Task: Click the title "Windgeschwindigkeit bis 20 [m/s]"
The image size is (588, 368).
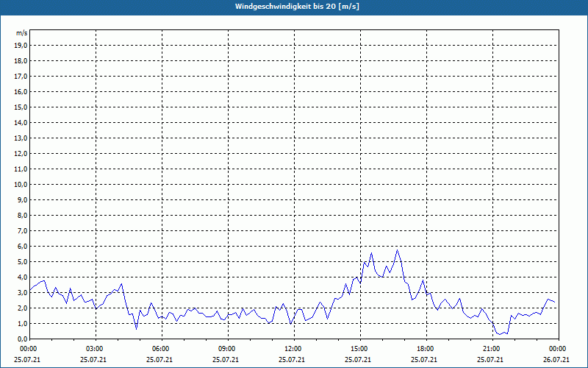Action: coord(297,7)
